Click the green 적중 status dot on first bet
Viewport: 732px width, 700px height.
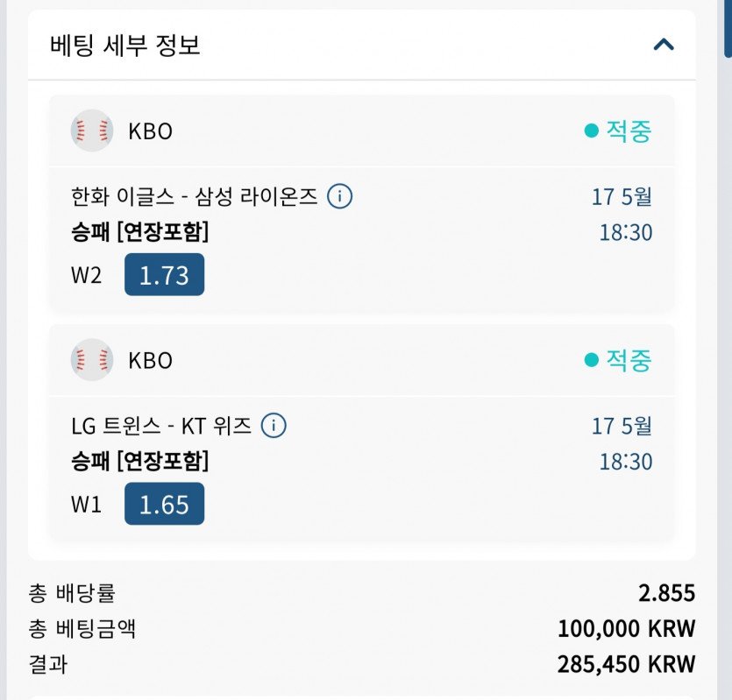click(591, 131)
